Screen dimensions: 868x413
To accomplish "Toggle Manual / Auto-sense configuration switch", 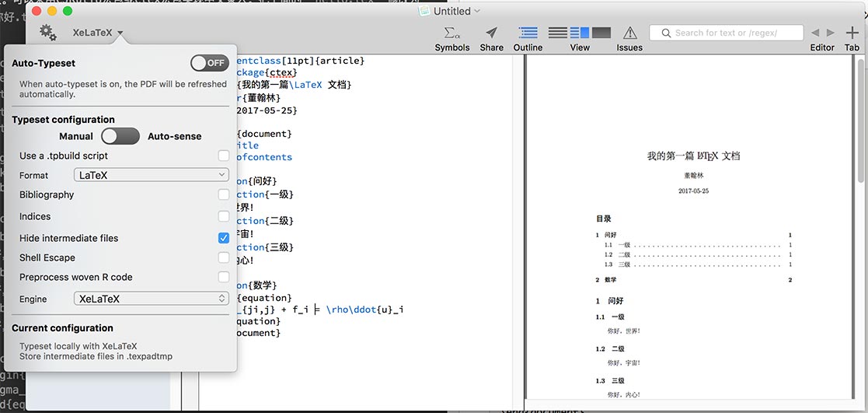I will pyautogui.click(x=120, y=136).
